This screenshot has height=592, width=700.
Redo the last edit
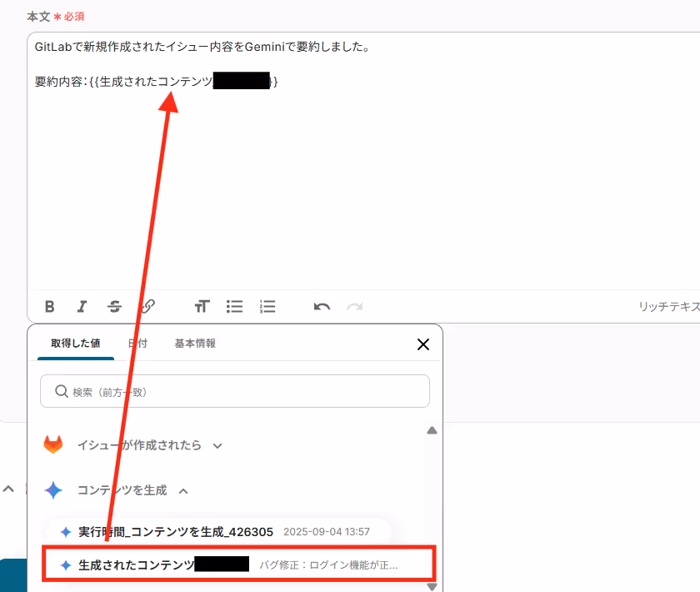click(355, 307)
